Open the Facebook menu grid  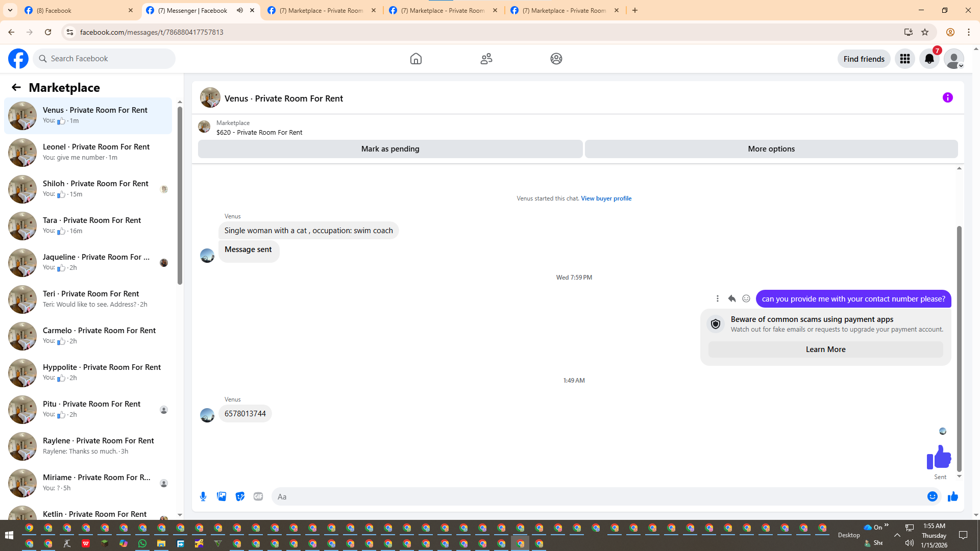click(904, 59)
